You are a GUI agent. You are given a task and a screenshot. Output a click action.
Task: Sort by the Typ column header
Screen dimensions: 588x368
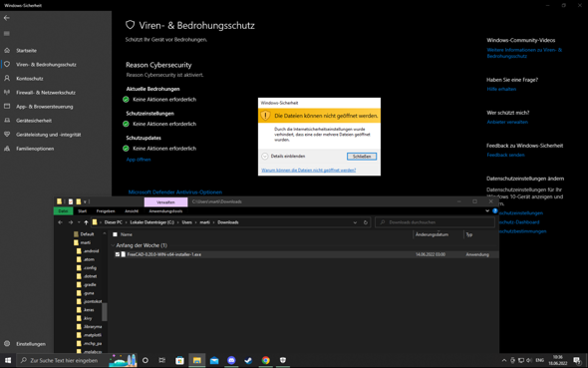pos(469,234)
